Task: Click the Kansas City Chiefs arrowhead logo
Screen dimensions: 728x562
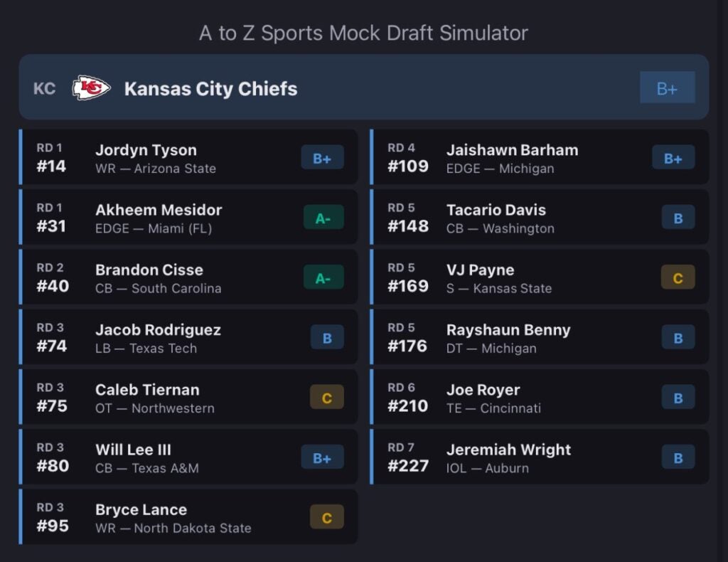Action: 91,88
